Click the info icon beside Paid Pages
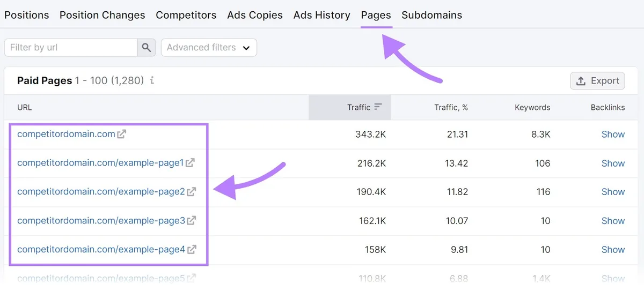Image resolution: width=644 pixels, height=291 pixels. [x=152, y=81]
